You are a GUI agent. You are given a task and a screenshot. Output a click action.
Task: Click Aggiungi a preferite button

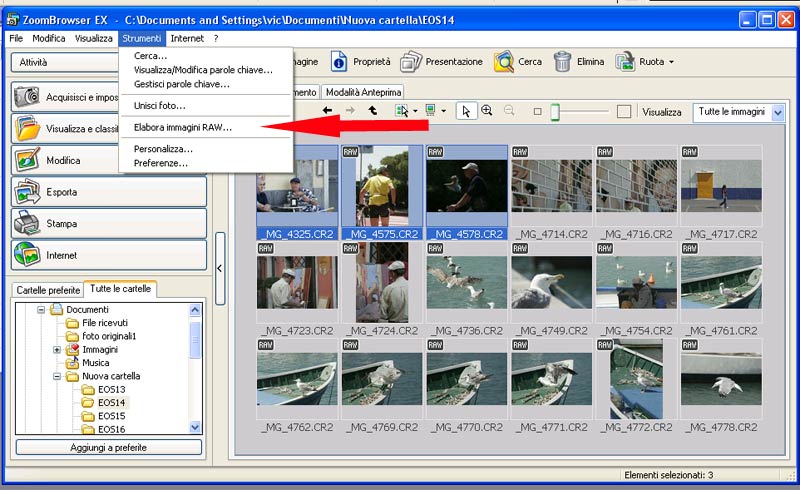pyautogui.click(x=108, y=447)
